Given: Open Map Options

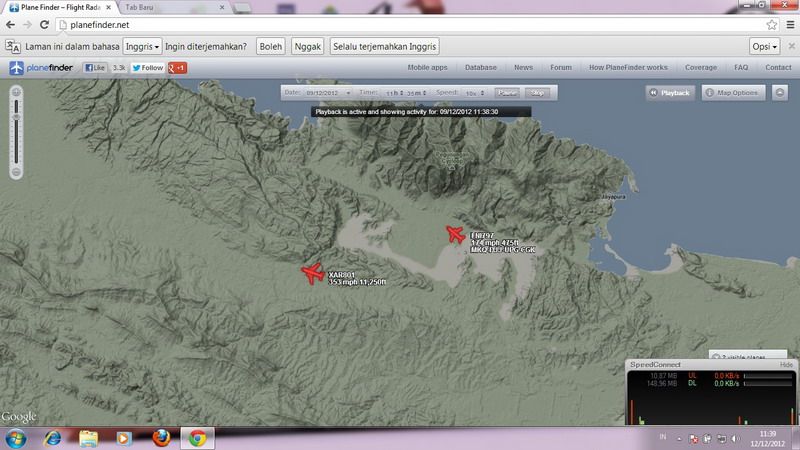Looking at the screenshot, I should coord(734,93).
